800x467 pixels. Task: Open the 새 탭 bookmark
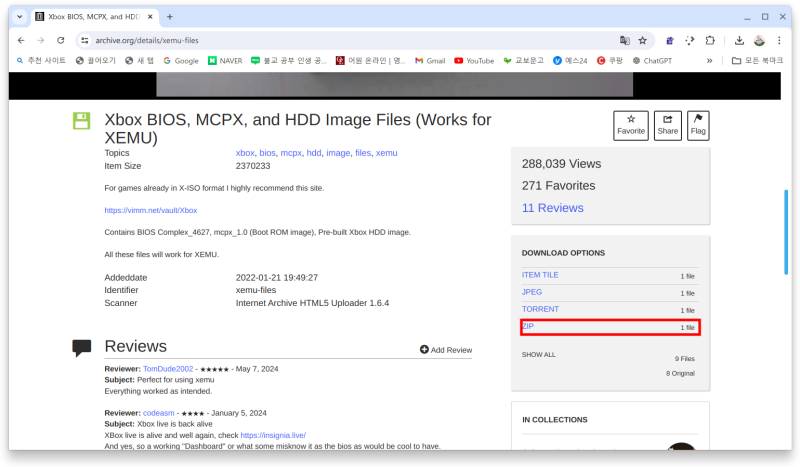139,61
